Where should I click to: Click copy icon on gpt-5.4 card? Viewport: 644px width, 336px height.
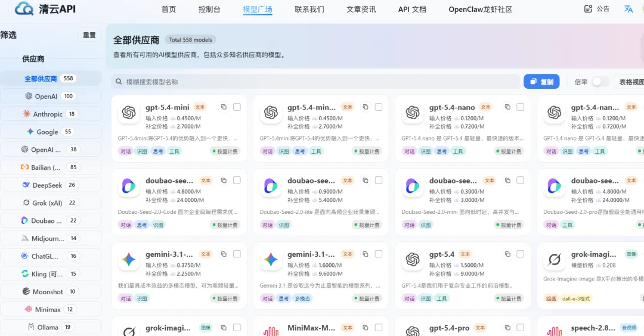(507, 254)
